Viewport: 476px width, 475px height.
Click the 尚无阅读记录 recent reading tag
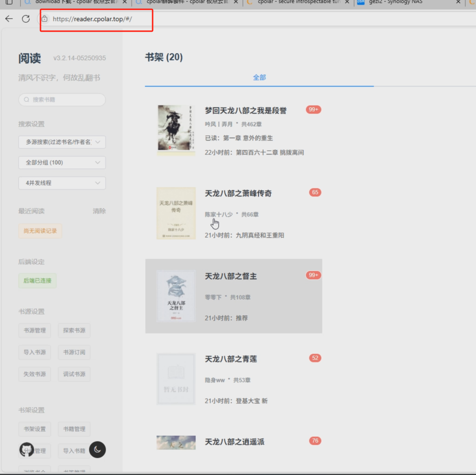click(40, 230)
